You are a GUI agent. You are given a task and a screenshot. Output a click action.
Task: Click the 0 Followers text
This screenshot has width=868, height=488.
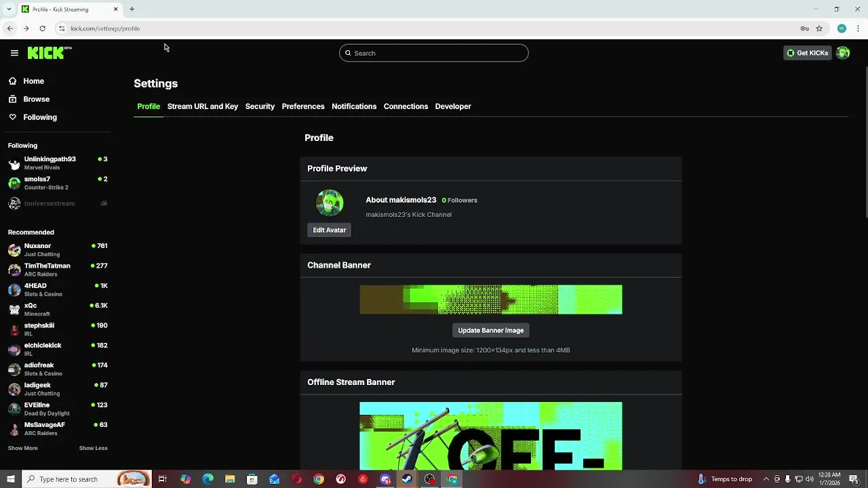click(x=460, y=200)
